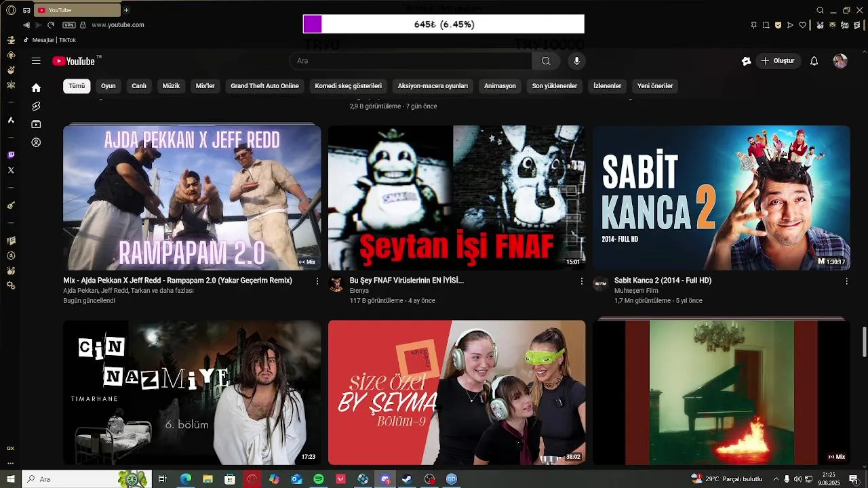Open options for Rampapam 2.0 mix video
868x488 pixels.
317,281
